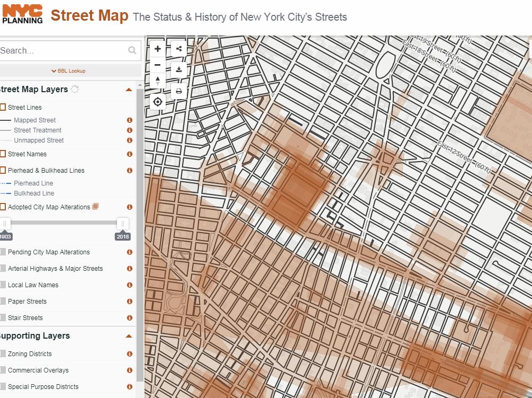This screenshot has height=398, width=532.
Task: Click the zoom in control on the map
Action: point(157,48)
